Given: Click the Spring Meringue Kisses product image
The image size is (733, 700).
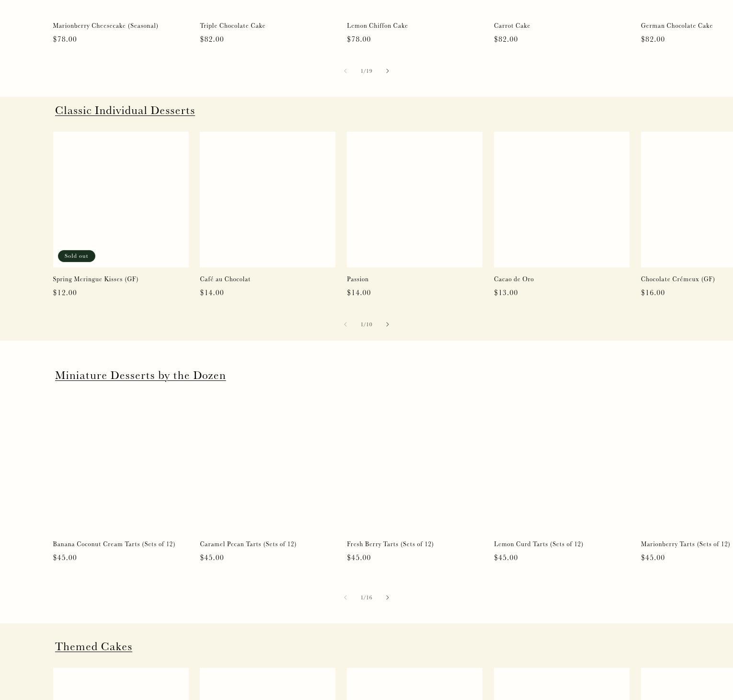Looking at the screenshot, I should point(121,199).
